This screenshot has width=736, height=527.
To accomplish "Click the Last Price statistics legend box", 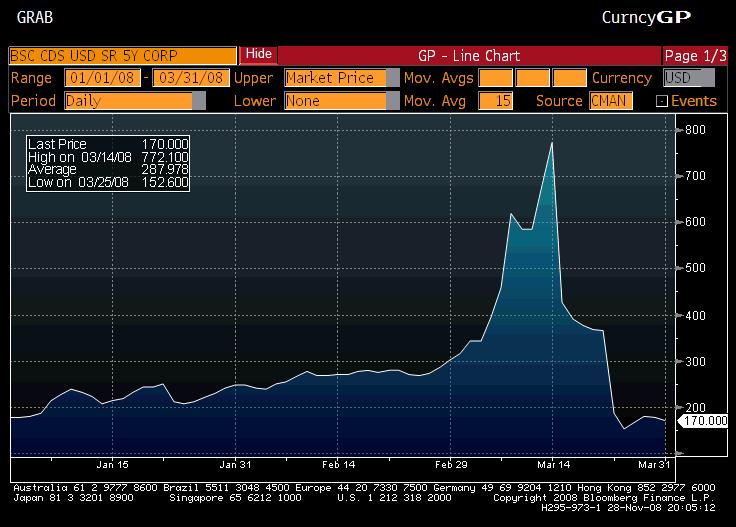I will (x=108, y=163).
